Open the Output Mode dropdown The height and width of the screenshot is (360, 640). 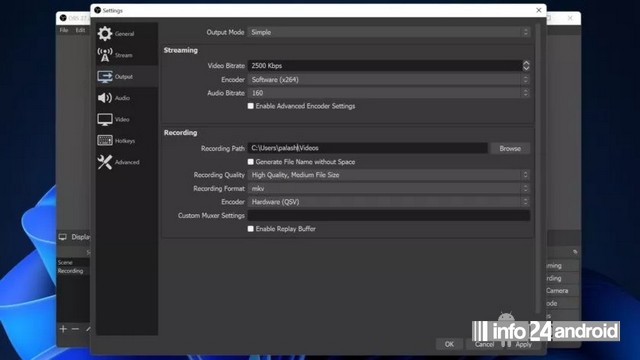pyautogui.click(x=389, y=32)
